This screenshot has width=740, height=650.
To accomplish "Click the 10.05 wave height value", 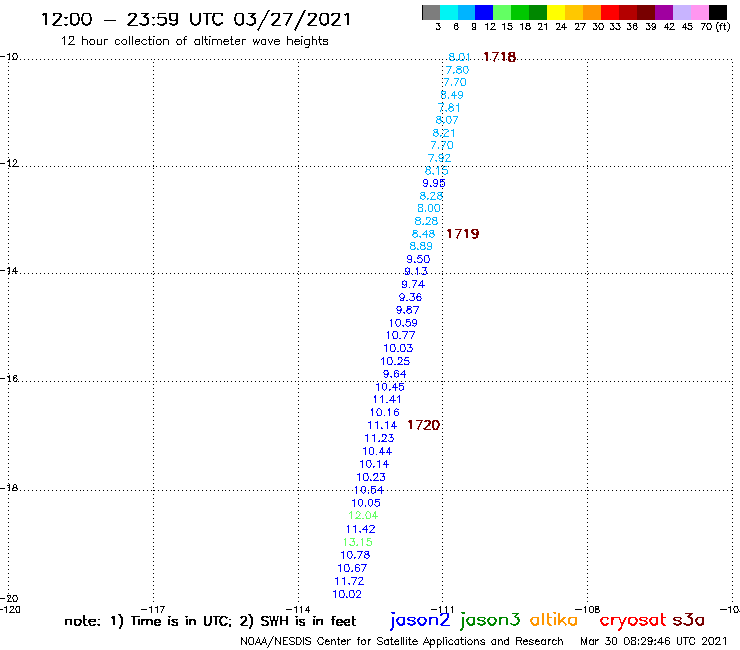I will [x=366, y=503].
